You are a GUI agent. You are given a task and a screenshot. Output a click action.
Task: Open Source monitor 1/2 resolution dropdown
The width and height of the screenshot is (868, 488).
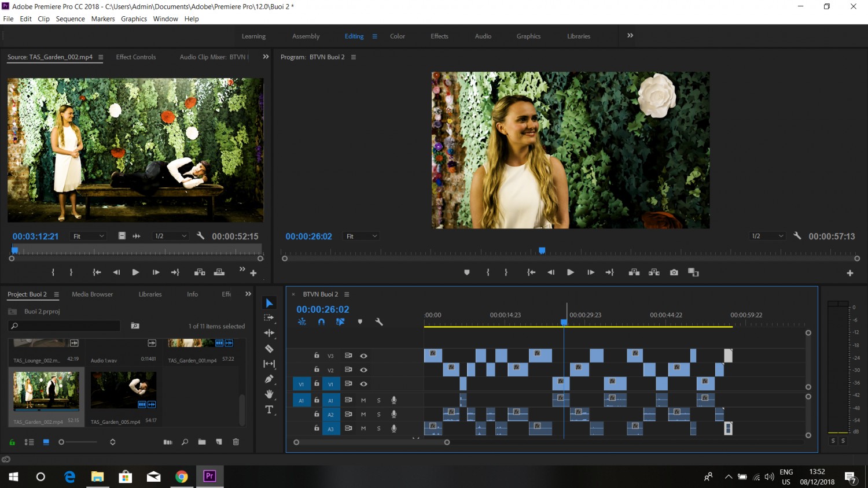pos(171,236)
